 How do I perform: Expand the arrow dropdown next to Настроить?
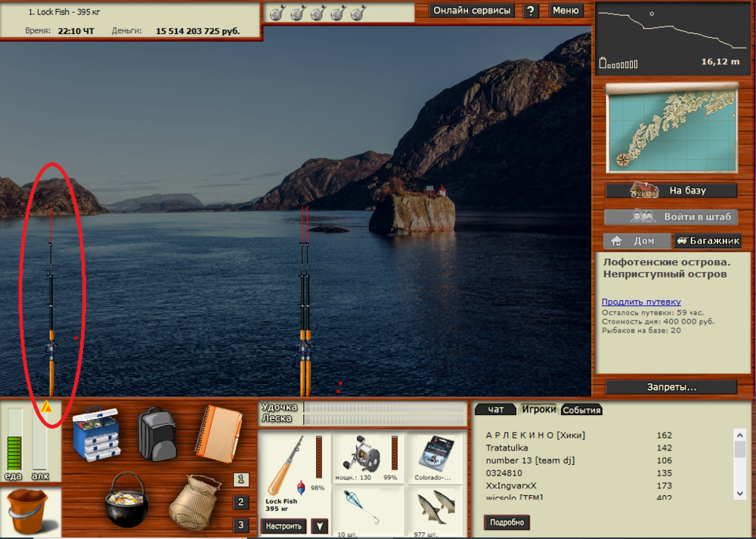320,526
